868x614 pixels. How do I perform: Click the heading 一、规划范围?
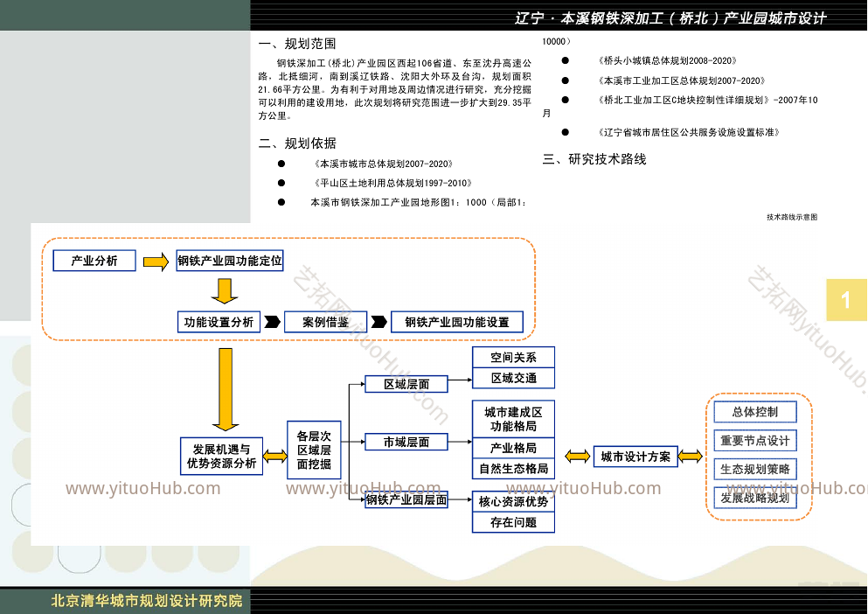[297, 44]
